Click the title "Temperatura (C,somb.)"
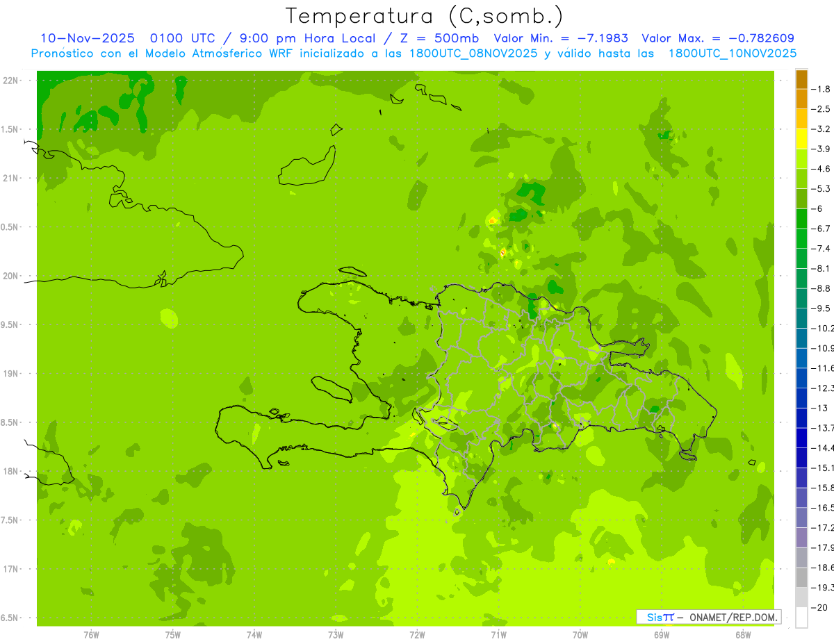This screenshot has width=834, height=644. point(425,16)
